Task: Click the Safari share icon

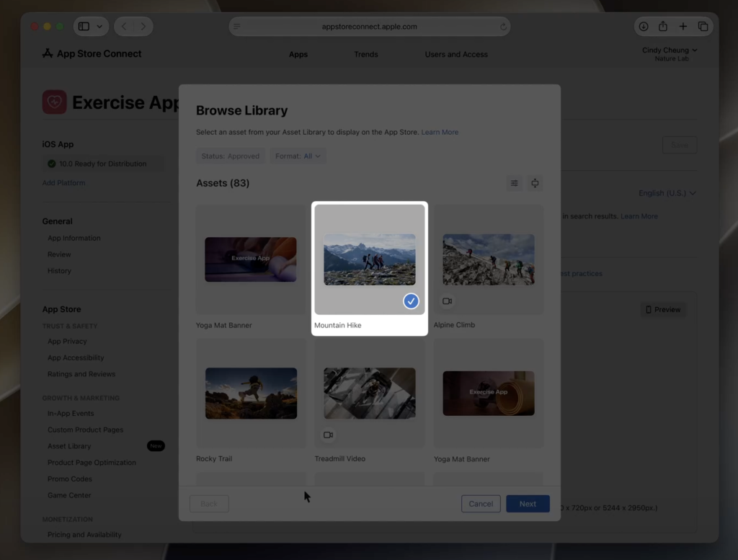Action: tap(663, 27)
